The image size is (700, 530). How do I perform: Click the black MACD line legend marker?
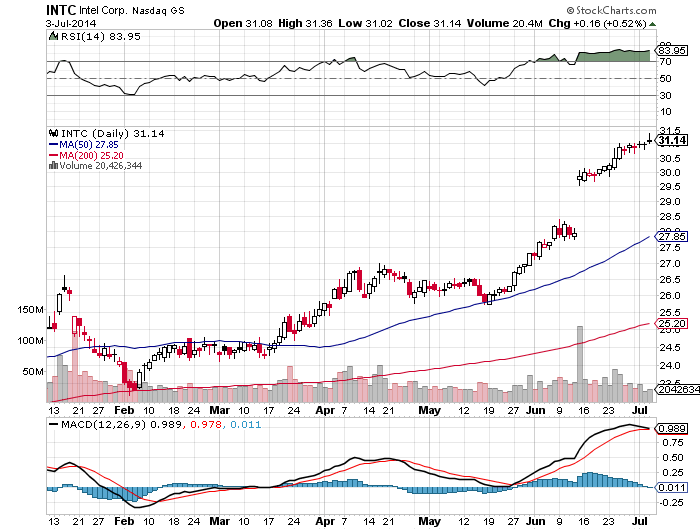click(53, 424)
